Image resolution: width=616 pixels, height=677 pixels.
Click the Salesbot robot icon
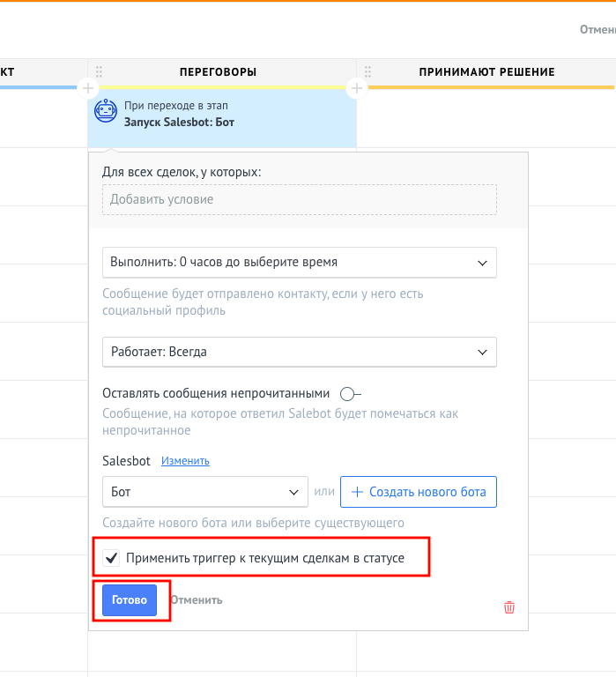(x=106, y=111)
